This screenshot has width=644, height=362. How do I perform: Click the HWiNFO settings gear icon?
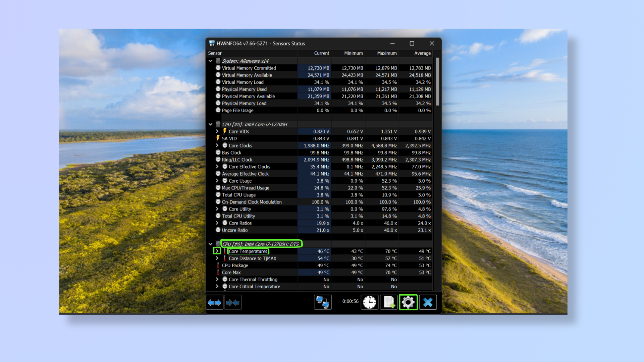tap(408, 302)
